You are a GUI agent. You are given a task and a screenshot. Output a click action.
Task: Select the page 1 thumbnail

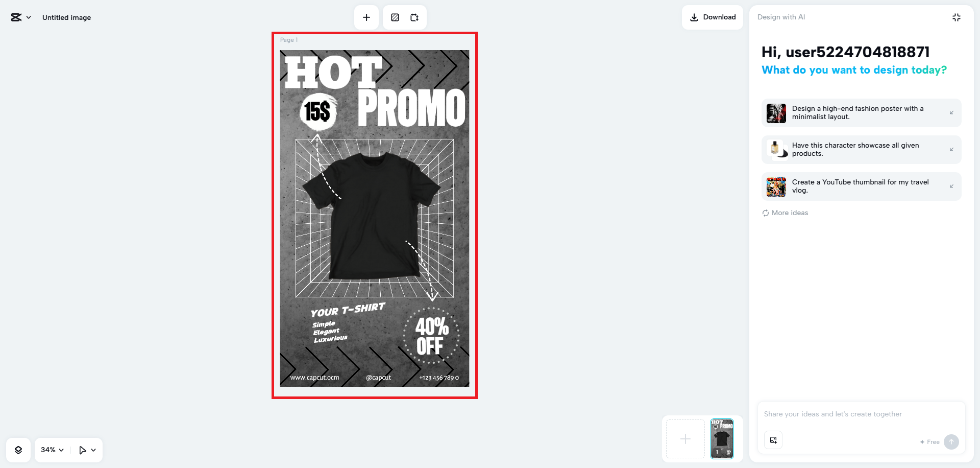tap(722, 439)
